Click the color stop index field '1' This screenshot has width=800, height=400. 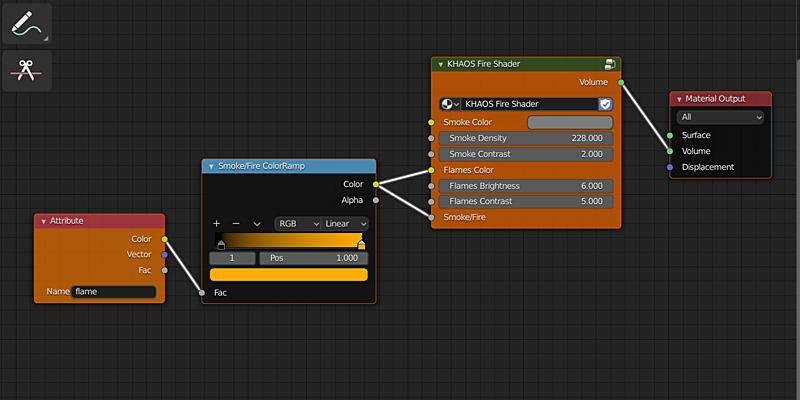(x=232, y=258)
